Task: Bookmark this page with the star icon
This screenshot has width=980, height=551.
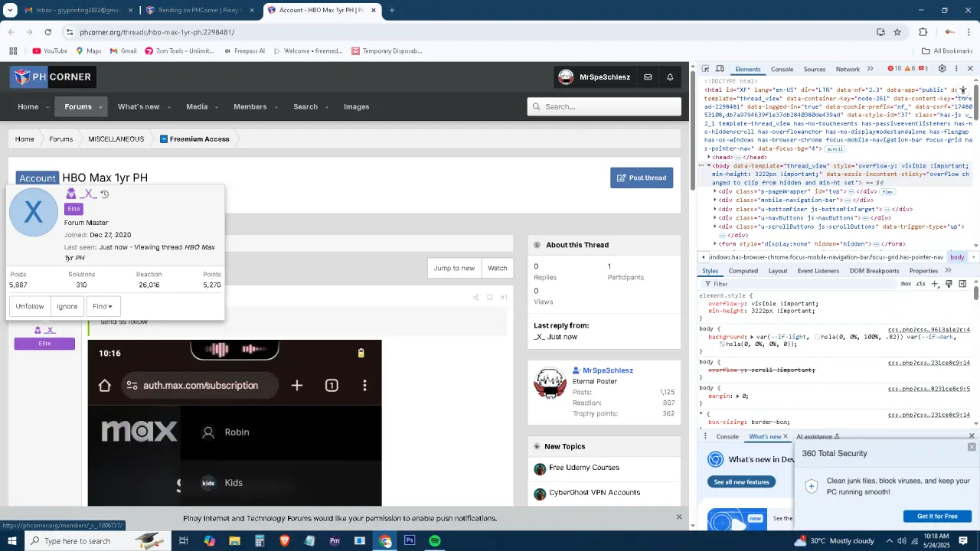Action: point(897,32)
